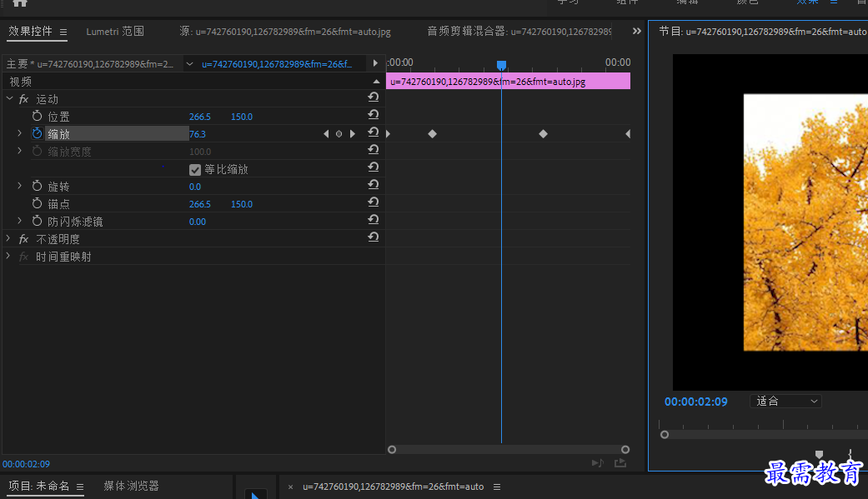Toggle animation stopwatch for 旋转
Screen dimensions: 868x499
pyautogui.click(x=37, y=186)
